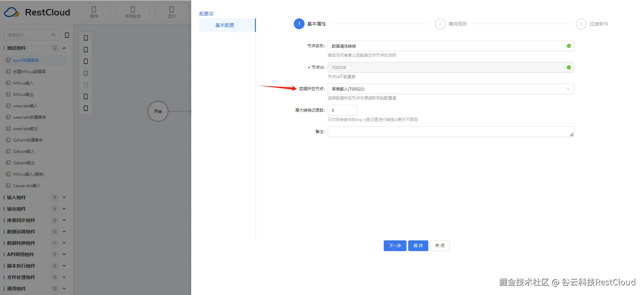
Task: Click the 关闭 button
Action: click(440, 246)
